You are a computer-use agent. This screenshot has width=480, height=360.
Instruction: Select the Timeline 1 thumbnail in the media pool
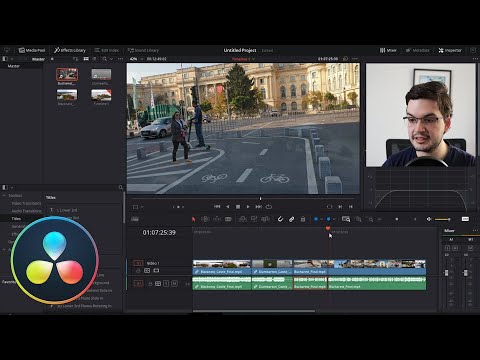tap(101, 95)
